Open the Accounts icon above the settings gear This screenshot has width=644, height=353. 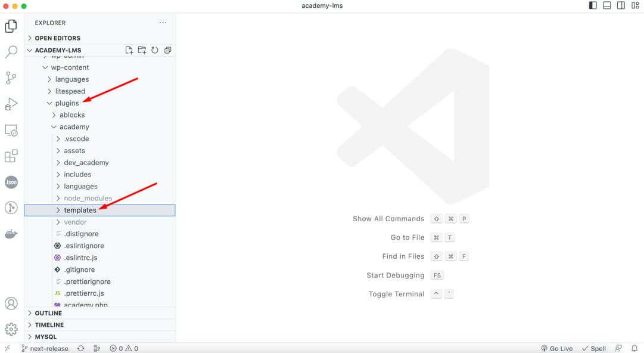[x=11, y=304]
